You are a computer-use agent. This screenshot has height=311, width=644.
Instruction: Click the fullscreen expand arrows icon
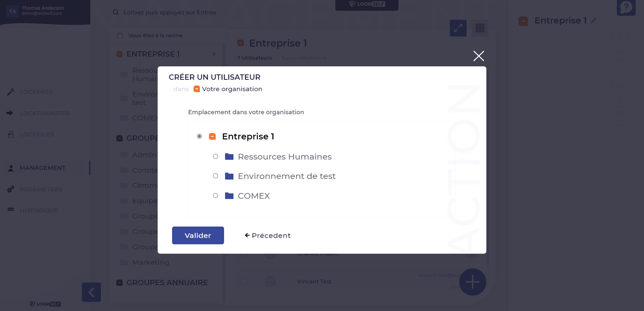click(458, 28)
